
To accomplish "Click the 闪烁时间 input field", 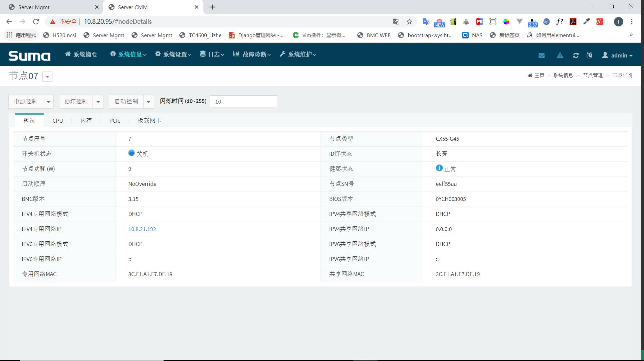I will (x=243, y=102).
